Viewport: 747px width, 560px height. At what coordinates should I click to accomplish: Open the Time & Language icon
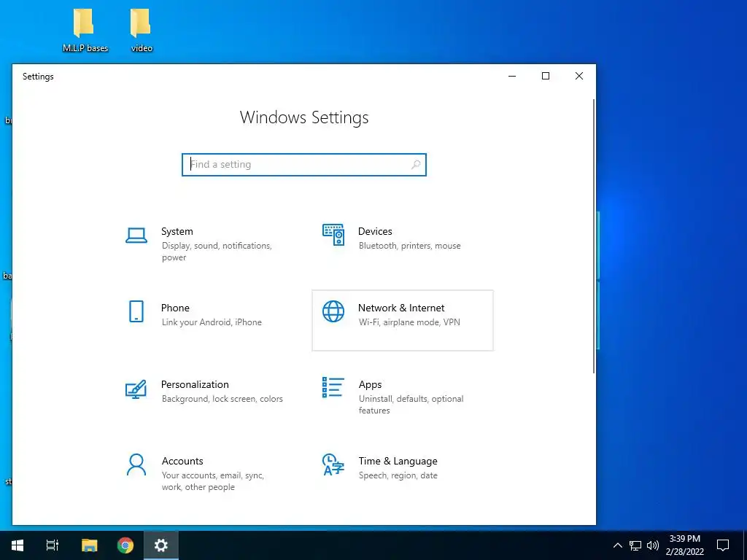click(333, 464)
